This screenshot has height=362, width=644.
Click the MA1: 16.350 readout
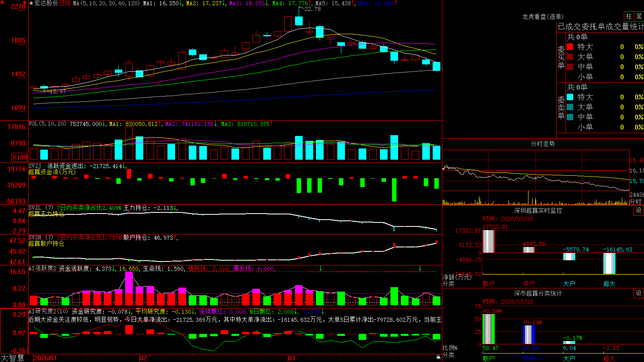click(161, 3)
